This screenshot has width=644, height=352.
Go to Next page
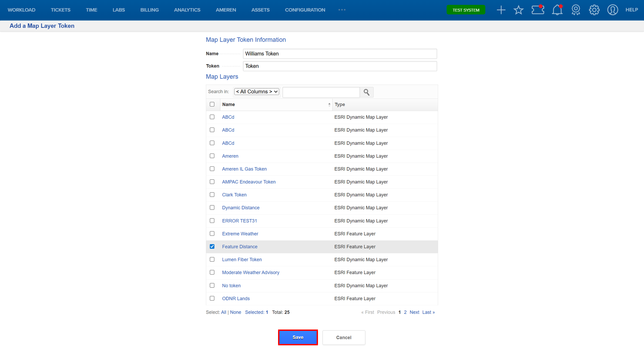pos(414,312)
